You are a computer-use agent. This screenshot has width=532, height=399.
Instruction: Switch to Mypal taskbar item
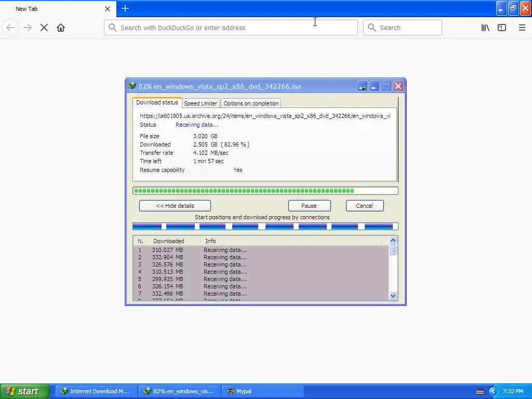coord(262,391)
